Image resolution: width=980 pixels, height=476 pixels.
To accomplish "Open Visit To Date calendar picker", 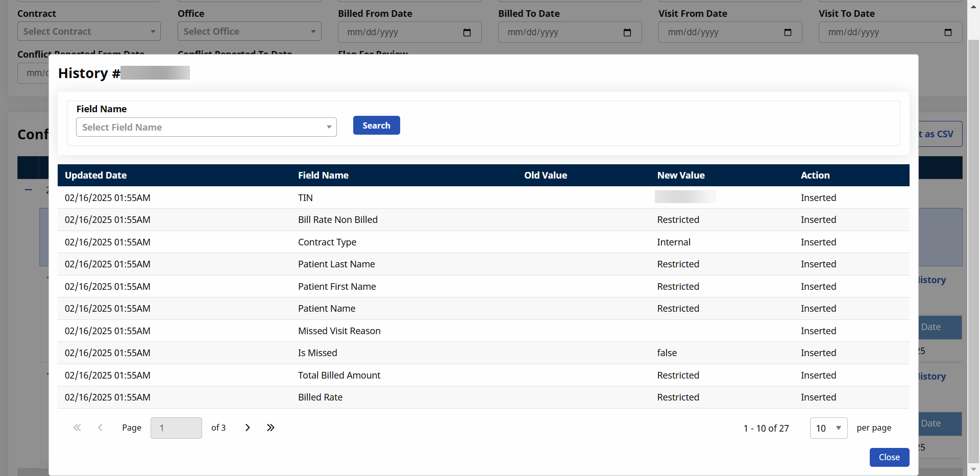I will point(947,32).
